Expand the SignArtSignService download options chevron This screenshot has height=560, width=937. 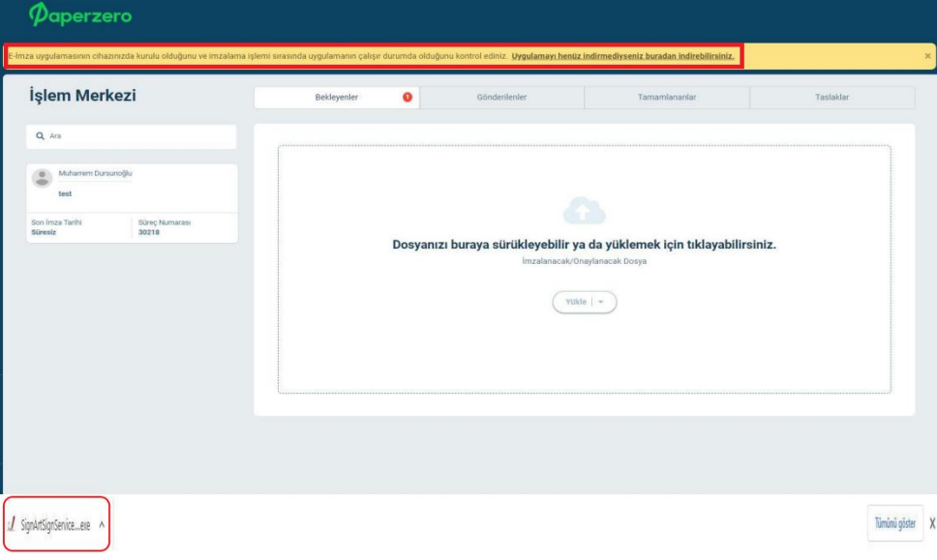pos(102,523)
